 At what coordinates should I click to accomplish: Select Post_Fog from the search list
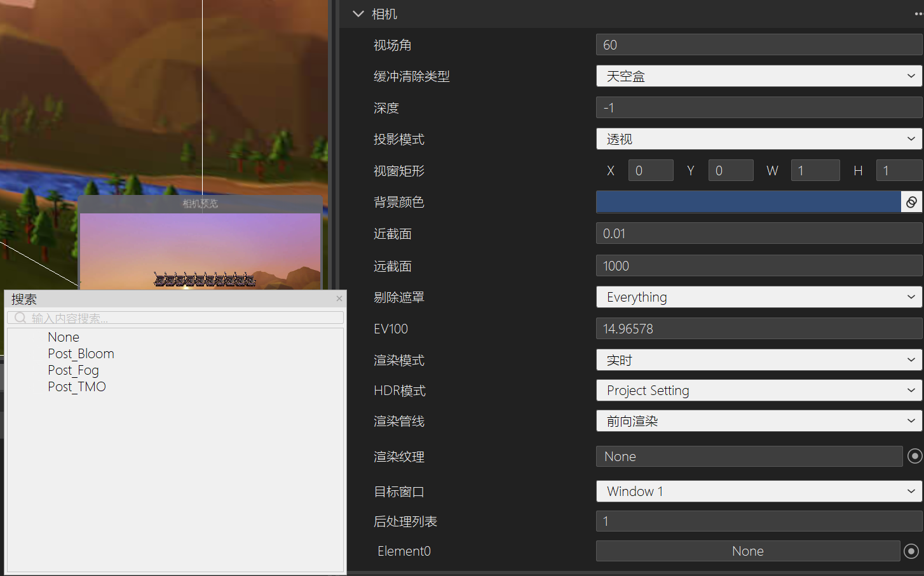(x=73, y=370)
